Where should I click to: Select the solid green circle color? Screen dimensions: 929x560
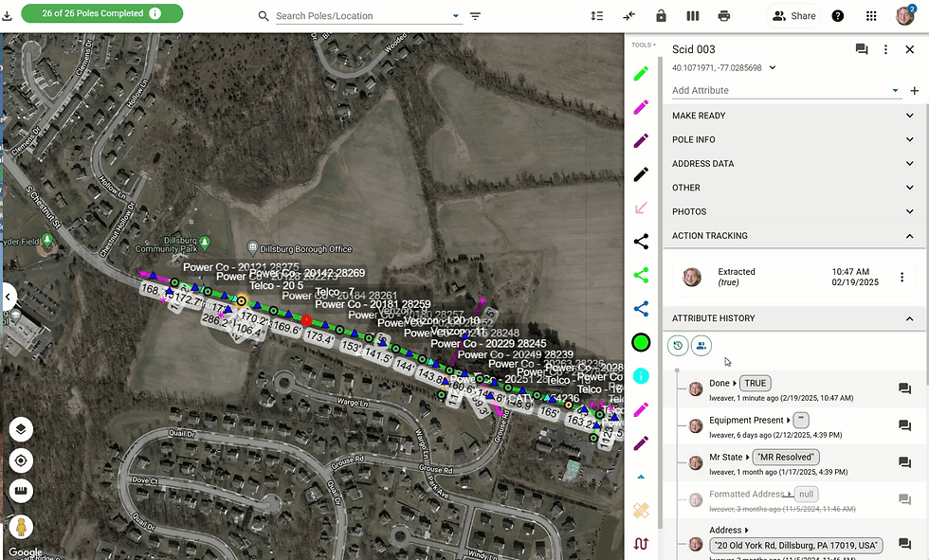click(x=641, y=342)
